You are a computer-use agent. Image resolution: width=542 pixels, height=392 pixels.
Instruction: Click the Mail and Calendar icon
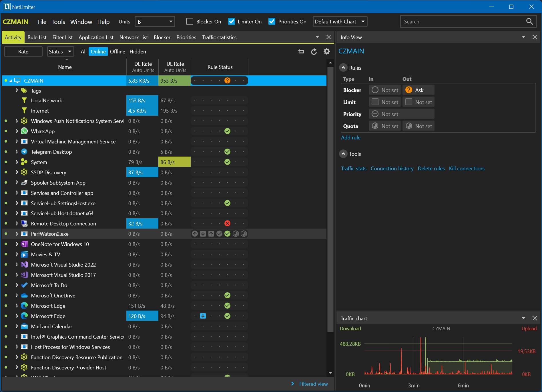point(24,326)
